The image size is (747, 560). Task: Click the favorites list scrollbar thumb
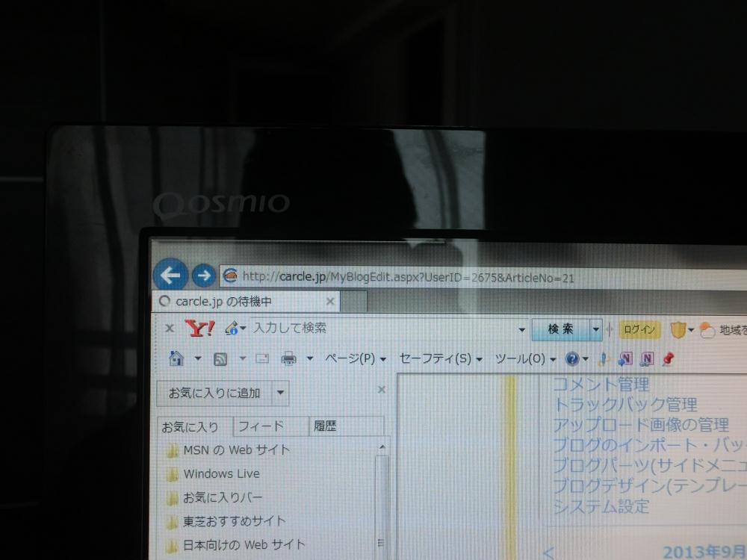[x=382, y=508]
